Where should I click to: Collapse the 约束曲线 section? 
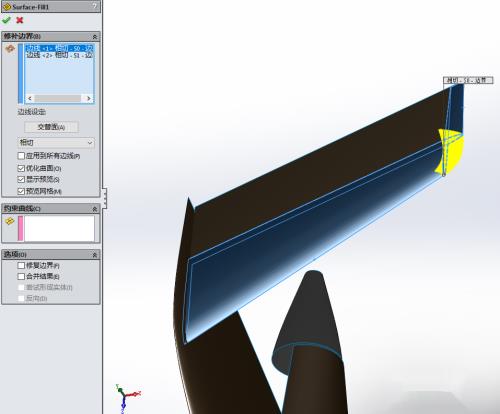(x=95, y=209)
